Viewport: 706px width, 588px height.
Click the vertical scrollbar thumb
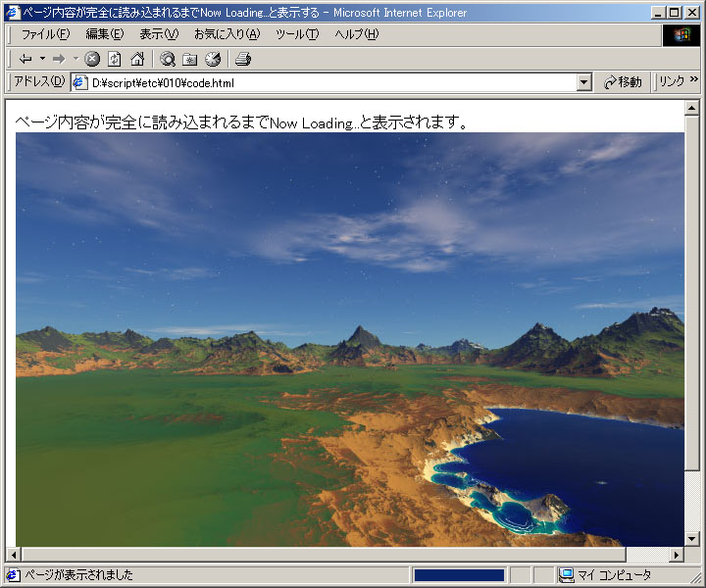pos(691,293)
